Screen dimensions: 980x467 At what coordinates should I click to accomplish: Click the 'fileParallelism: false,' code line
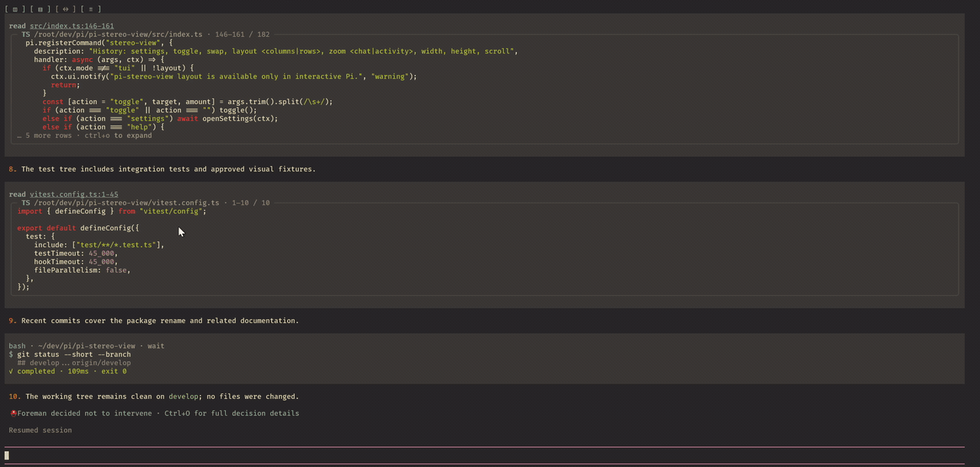82,270
